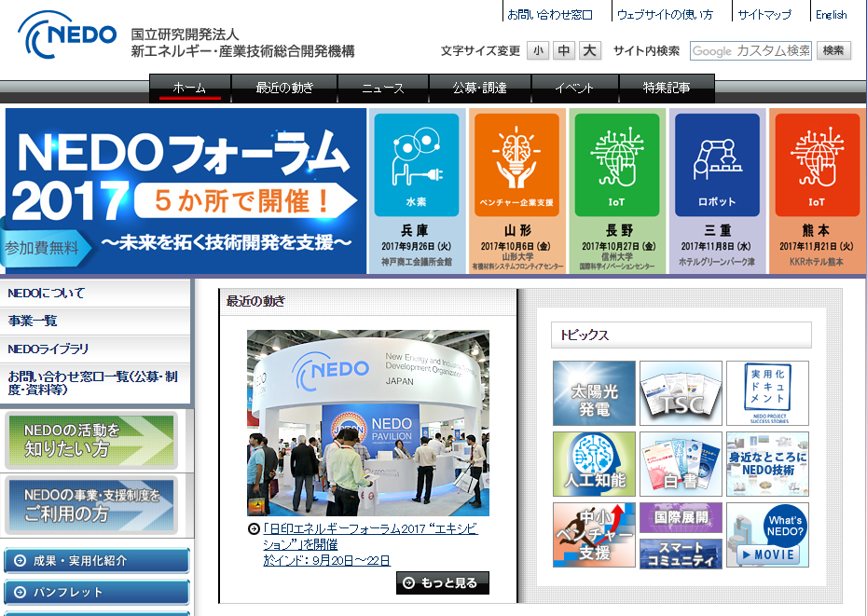
Task: Play the What's NEDO? movie tile
Action: (767, 535)
